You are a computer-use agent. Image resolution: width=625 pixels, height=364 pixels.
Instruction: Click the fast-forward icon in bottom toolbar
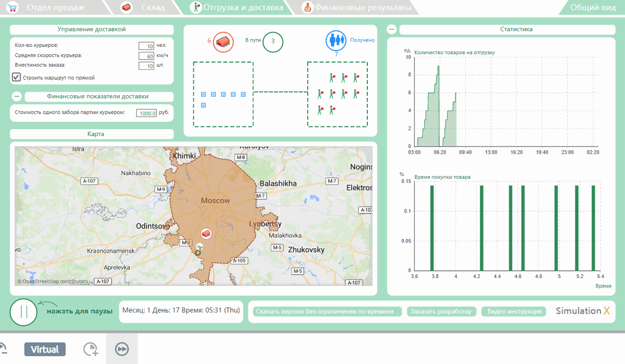[122, 349]
